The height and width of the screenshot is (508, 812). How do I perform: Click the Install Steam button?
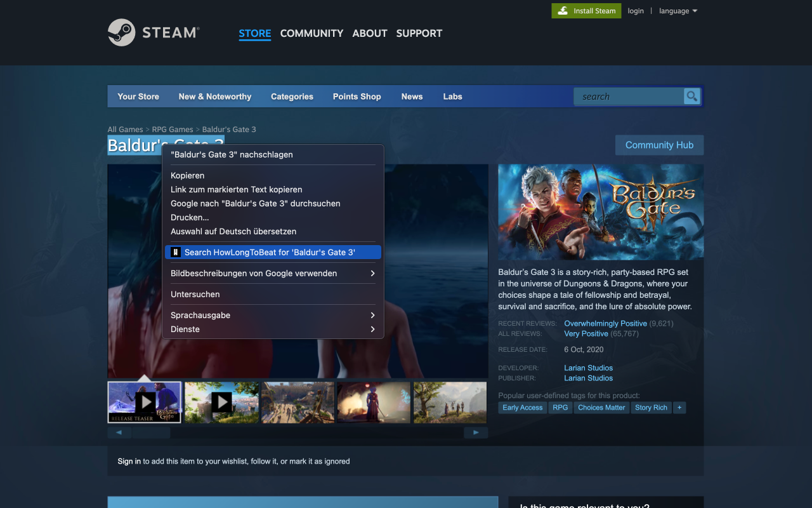pos(585,11)
